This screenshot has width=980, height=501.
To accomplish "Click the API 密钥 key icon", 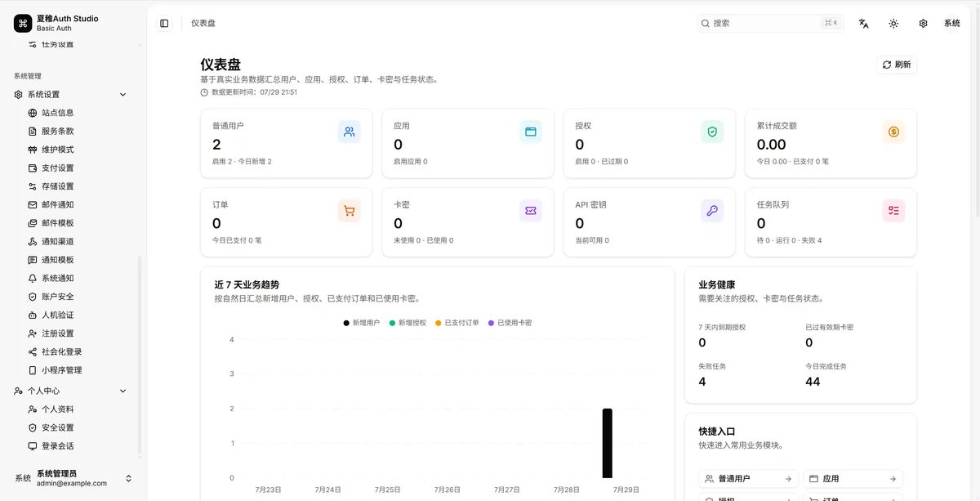I will 712,211.
